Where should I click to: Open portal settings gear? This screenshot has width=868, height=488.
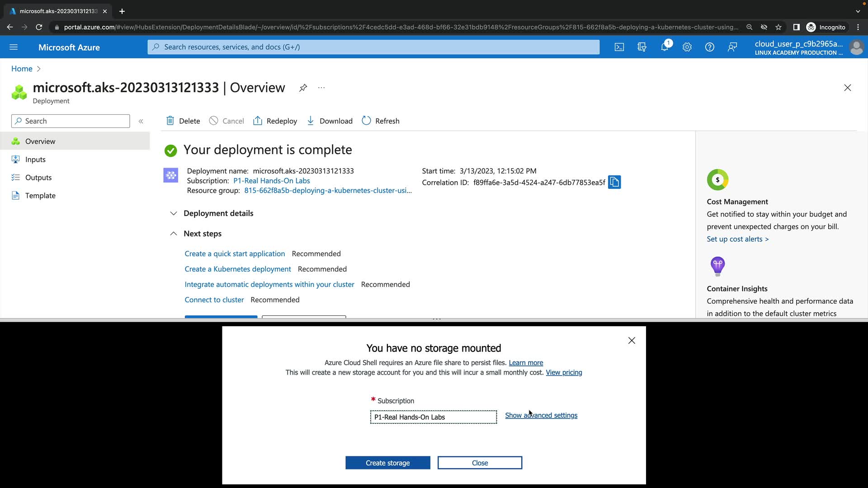(x=687, y=47)
